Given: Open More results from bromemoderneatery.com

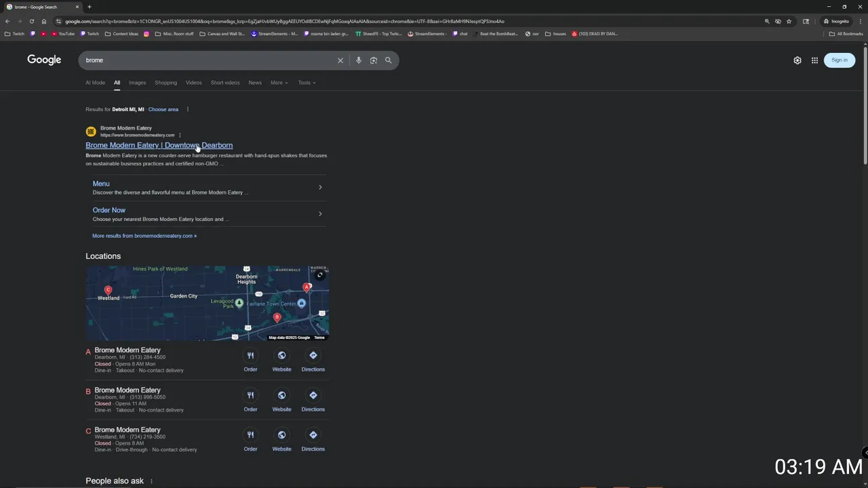Looking at the screenshot, I should pyautogui.click(x=144, y=236).
